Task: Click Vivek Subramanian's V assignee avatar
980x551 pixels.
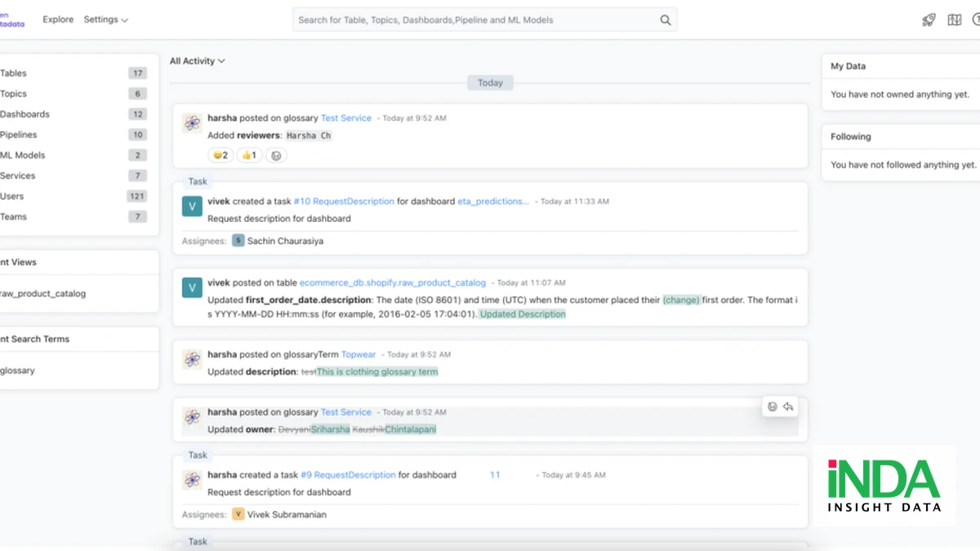Action: coord(238,514)
